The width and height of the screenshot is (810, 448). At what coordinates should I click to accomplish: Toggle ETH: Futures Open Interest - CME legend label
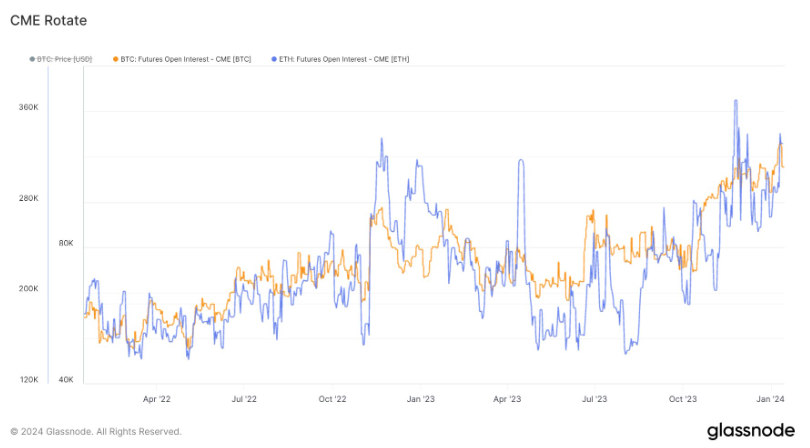(x=343, y=59)
